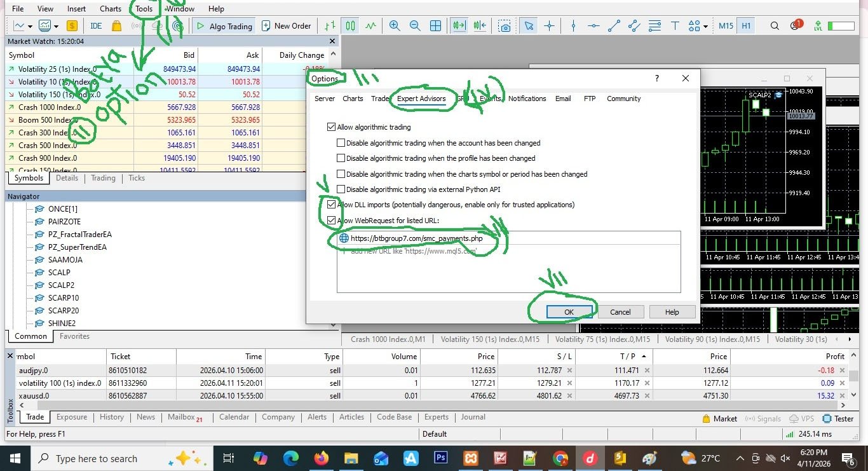The image size is (868, 471).
Task: Select the crosshair cursor tool
Action: (x=549, y=26)
